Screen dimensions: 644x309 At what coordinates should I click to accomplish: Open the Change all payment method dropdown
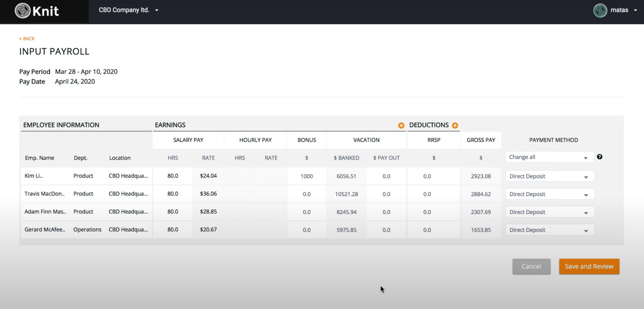pos(550,157)
